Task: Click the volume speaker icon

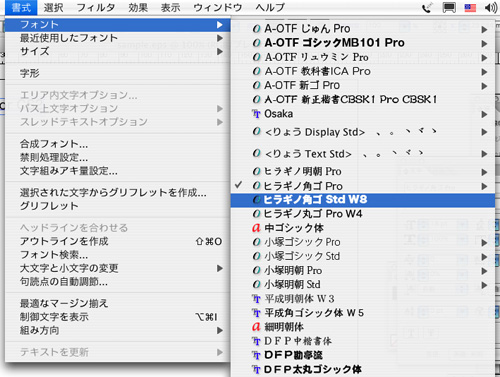Action: click(491, 7)
